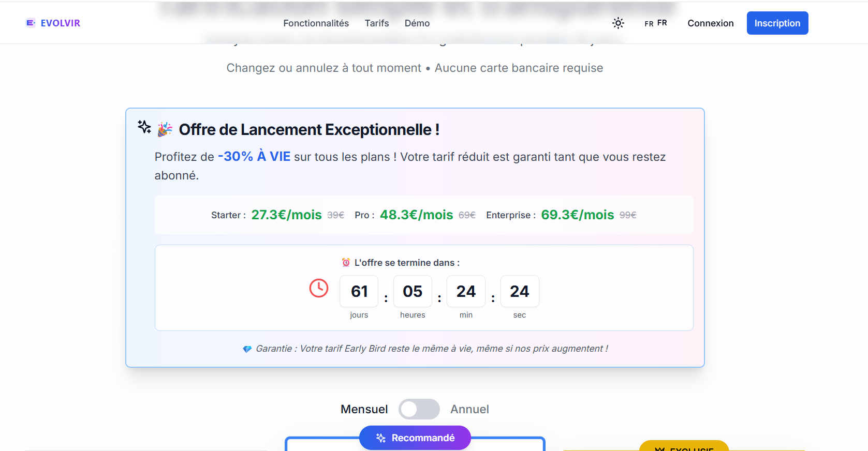The height and width of the screenshot is (451, 868).
Task: Switch the Mensuel/Annuel billing toggle
Action: pyautogui.click(x=419, y=409)
